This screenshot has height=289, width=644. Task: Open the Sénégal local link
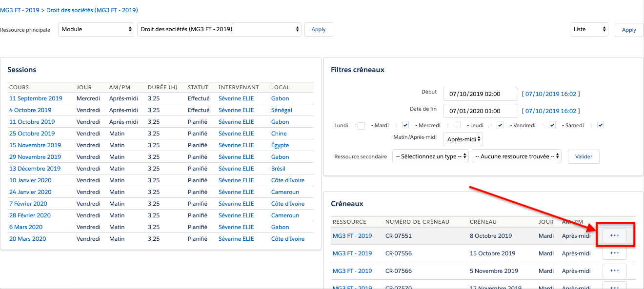pos(282,110)
